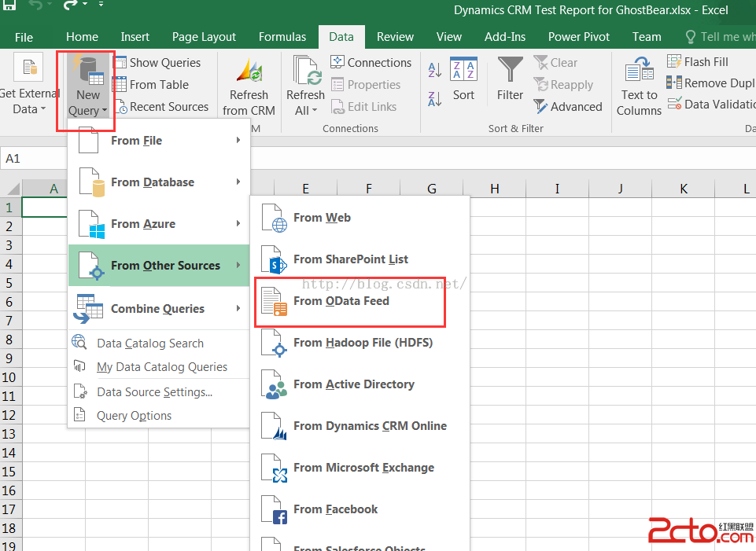Select the row 15 header

(9, 472)
